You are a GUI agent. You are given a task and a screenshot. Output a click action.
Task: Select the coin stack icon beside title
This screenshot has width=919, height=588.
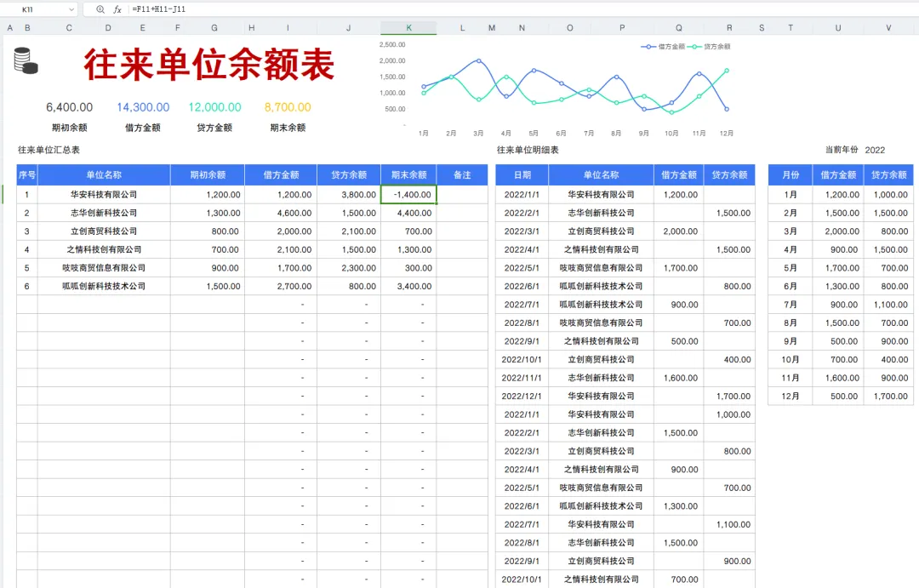pyautogui.click(x=26, y=60)
